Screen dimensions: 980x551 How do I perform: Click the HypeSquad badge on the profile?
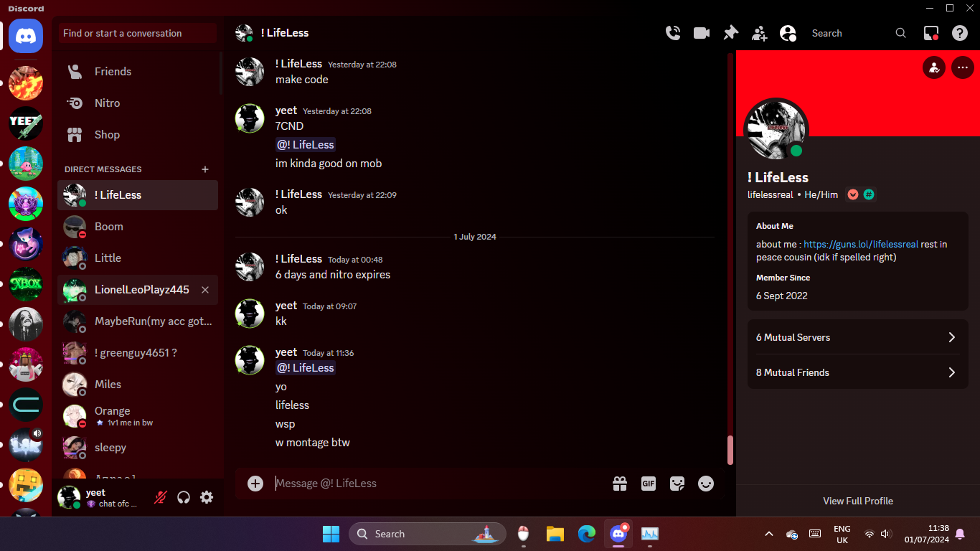pyautogui.click(x=853, y=194)
